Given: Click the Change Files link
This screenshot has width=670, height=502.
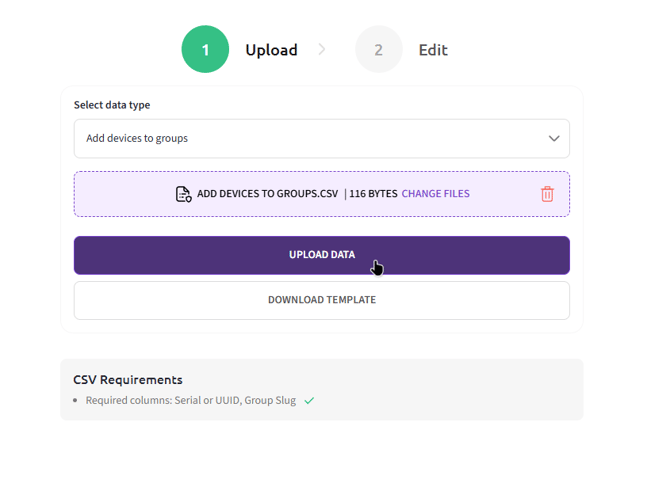Looking at the screenshot, I should pyautogui.click(x=435, y=194).
